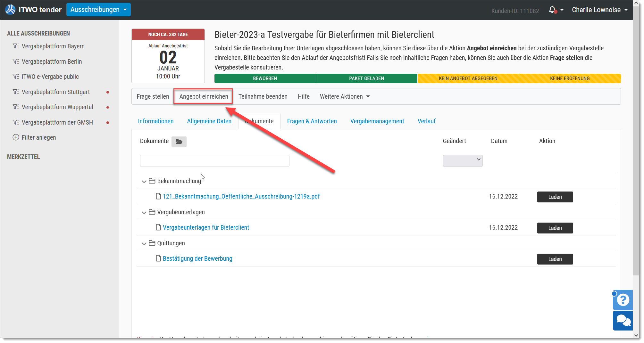The width and height of the screenshot is (644, 343).
Task: Click the file icon of 121_Bekanntmachung pdf
Action: (x=158, y=196)
